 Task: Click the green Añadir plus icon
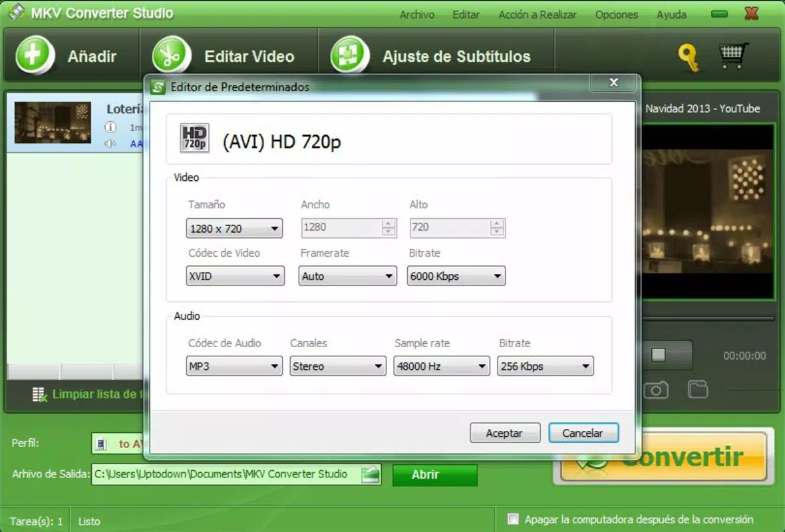pos(35,55)
